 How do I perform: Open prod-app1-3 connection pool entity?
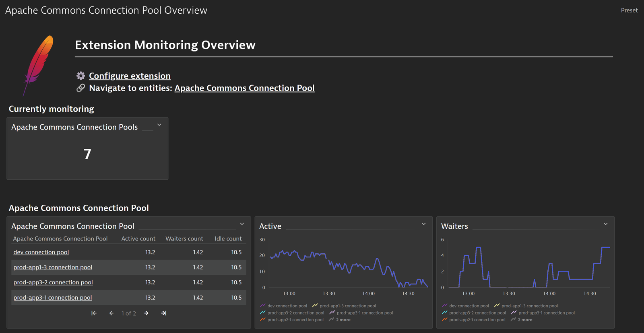tap(53, 267)
